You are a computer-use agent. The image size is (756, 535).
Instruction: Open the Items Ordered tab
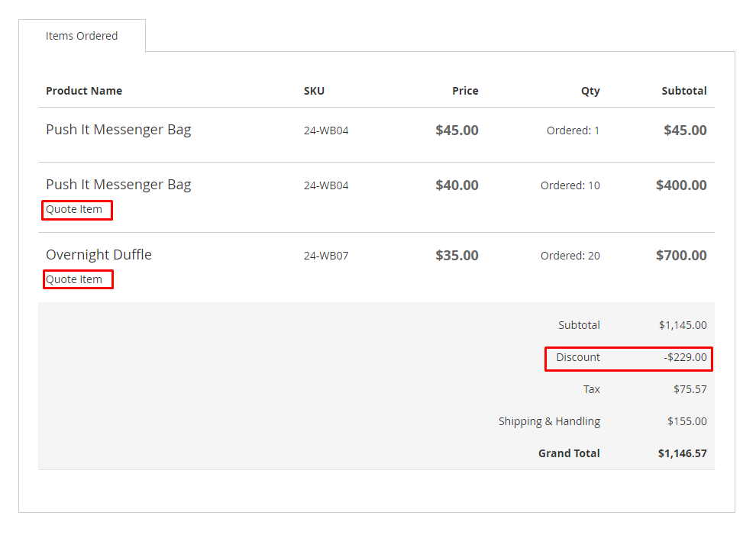click(x=82, y=36)
